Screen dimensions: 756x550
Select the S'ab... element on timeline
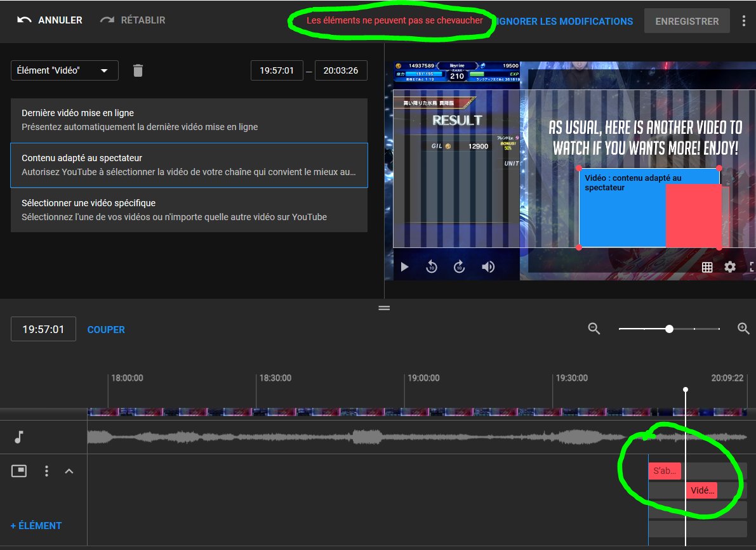pyautogui.click(x=665, y=471)
